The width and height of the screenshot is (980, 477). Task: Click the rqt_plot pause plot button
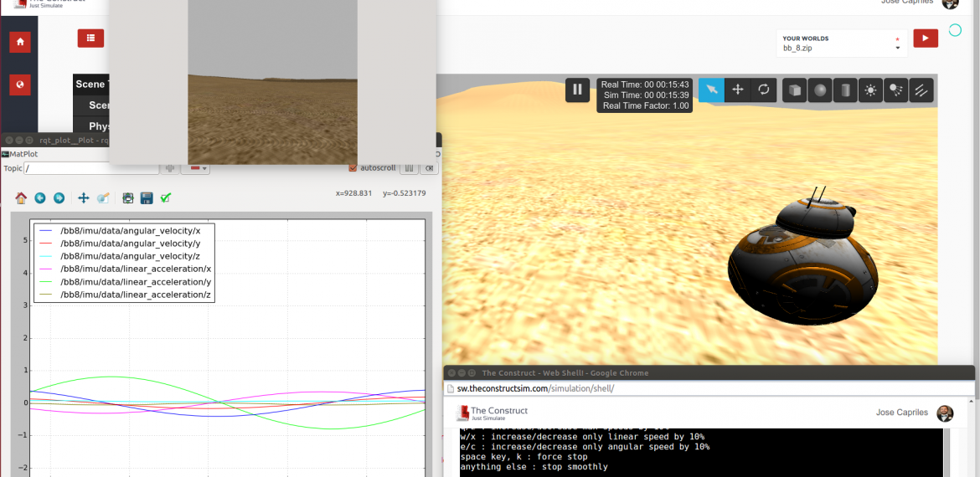point(408,168)
